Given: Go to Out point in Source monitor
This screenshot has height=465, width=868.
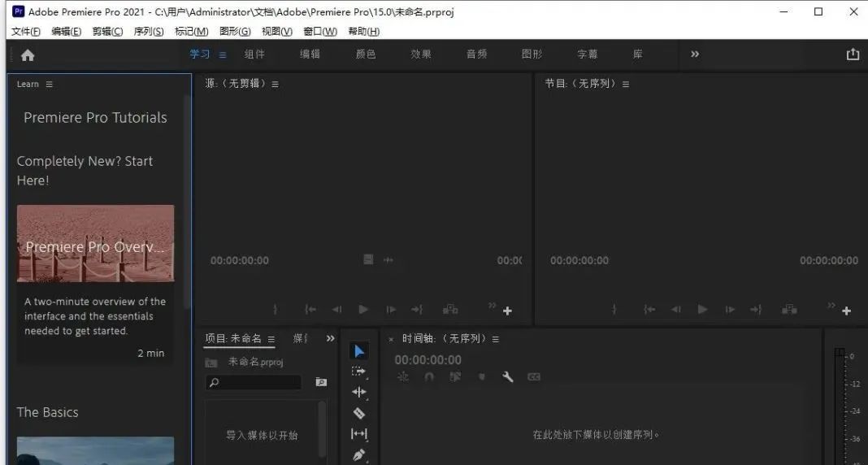Looking at the screenshot, I should pos(417,310).
